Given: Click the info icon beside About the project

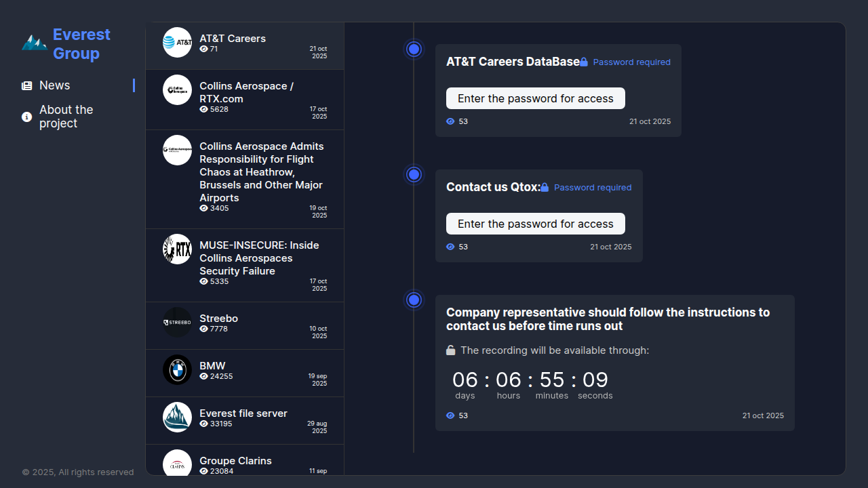Looking at the screenshot, I should [26, 117].
